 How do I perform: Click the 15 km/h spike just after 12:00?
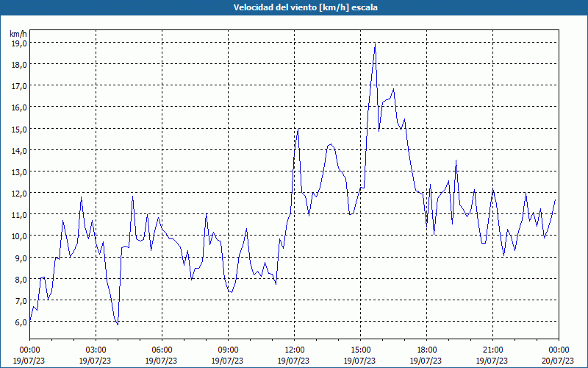tap(298, 130)
